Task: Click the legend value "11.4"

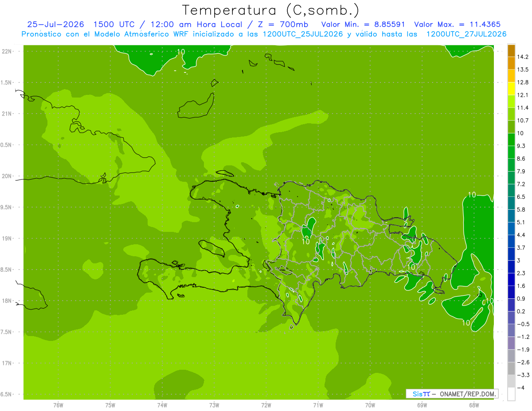Action: (523, 108)
